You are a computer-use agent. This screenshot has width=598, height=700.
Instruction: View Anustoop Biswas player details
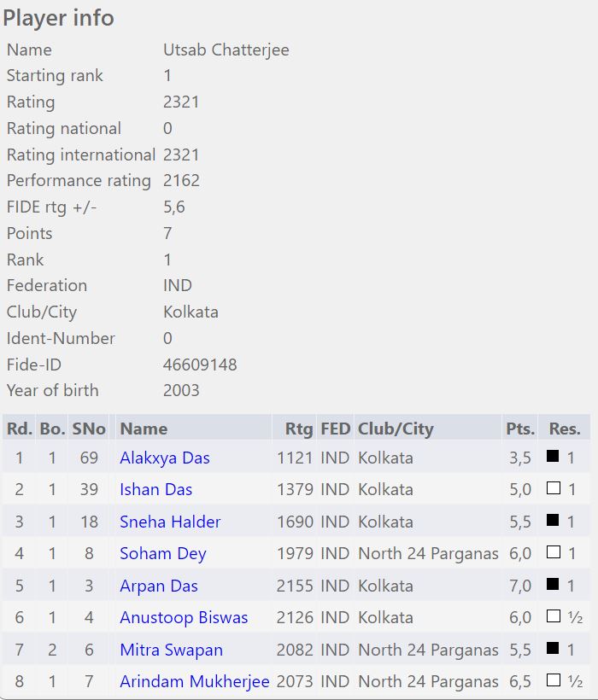(x=184, y=617)
